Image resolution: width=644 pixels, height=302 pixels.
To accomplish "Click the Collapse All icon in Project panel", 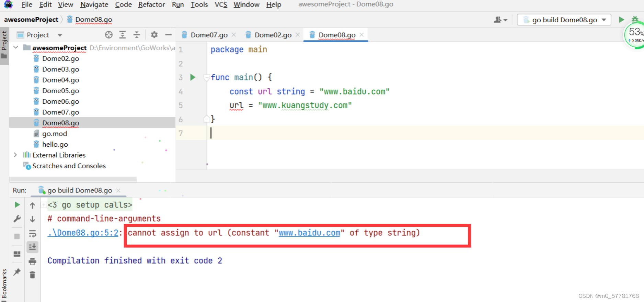I will pos(137,35).
